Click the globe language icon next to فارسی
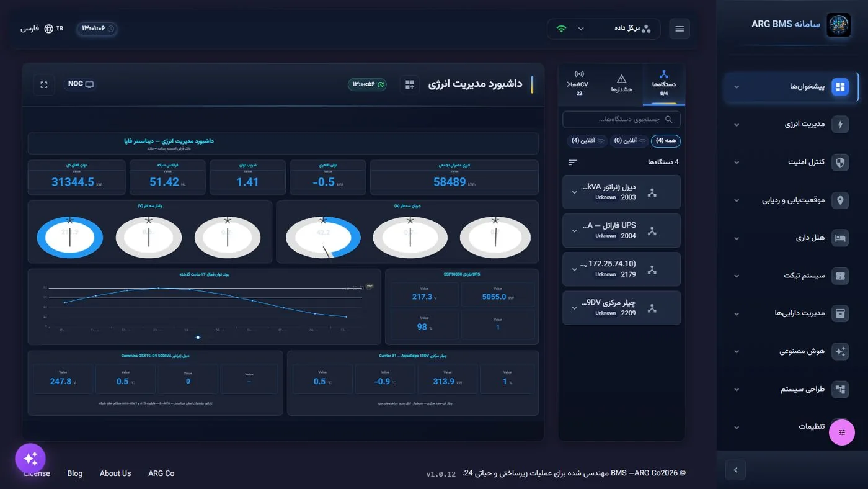 point(49,29)
